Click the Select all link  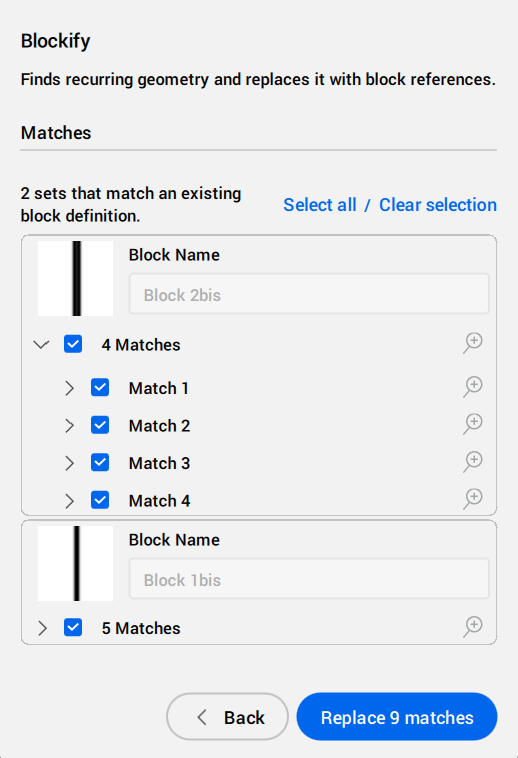point(320,205)
